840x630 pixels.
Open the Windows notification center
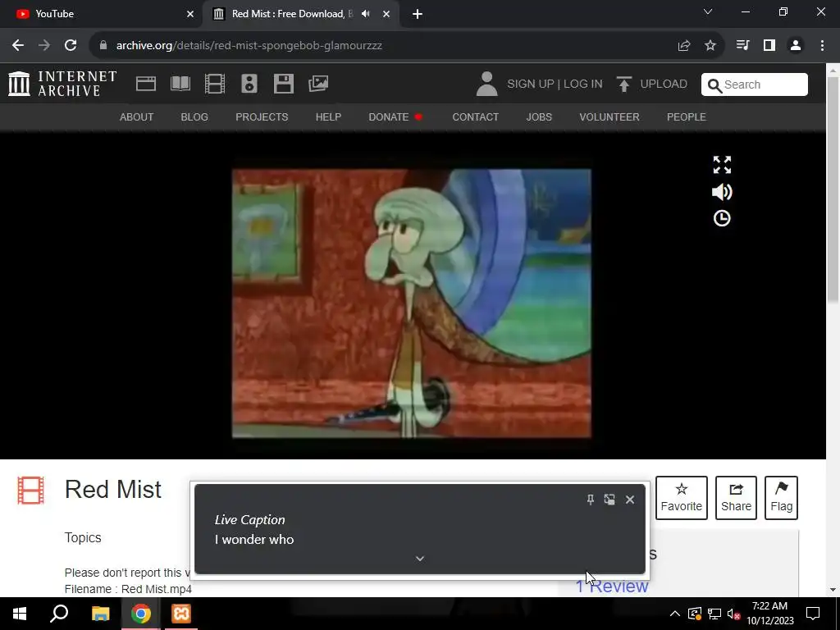[813, 614]
